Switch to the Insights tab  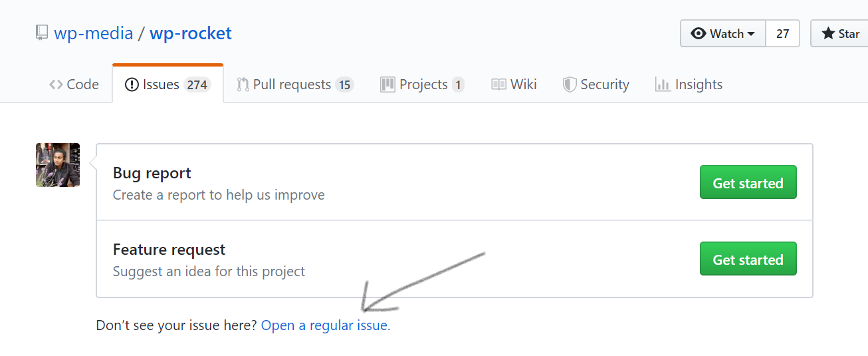pos(689,85)
